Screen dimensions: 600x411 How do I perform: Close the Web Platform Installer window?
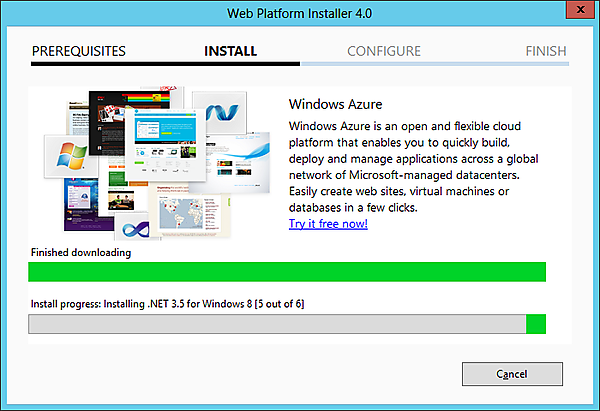pos(580,9)
